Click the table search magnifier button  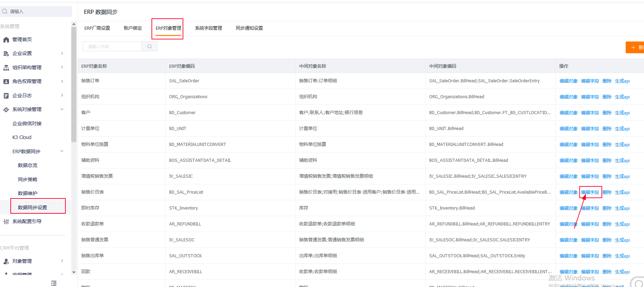tap(150, 46)
